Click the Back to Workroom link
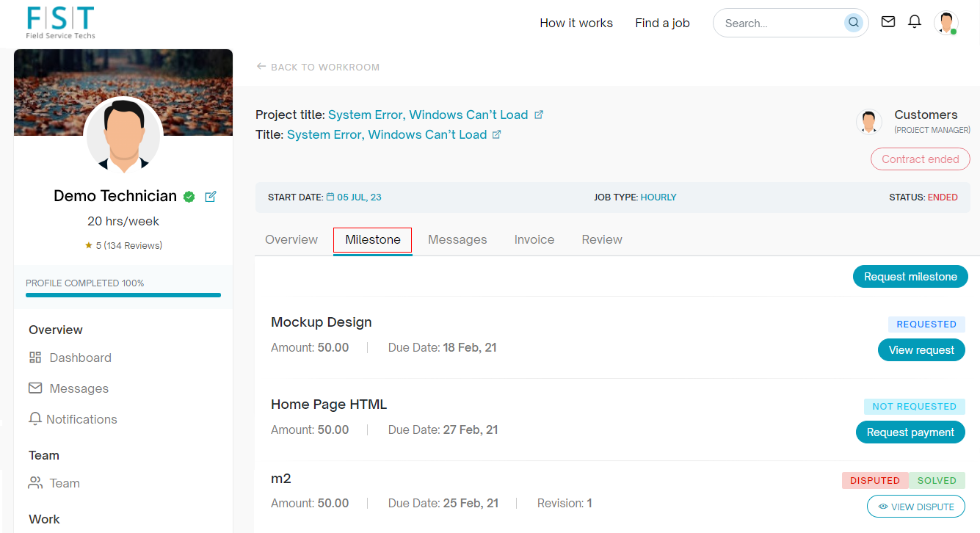 pyautogui.click(x=318, y=67)
